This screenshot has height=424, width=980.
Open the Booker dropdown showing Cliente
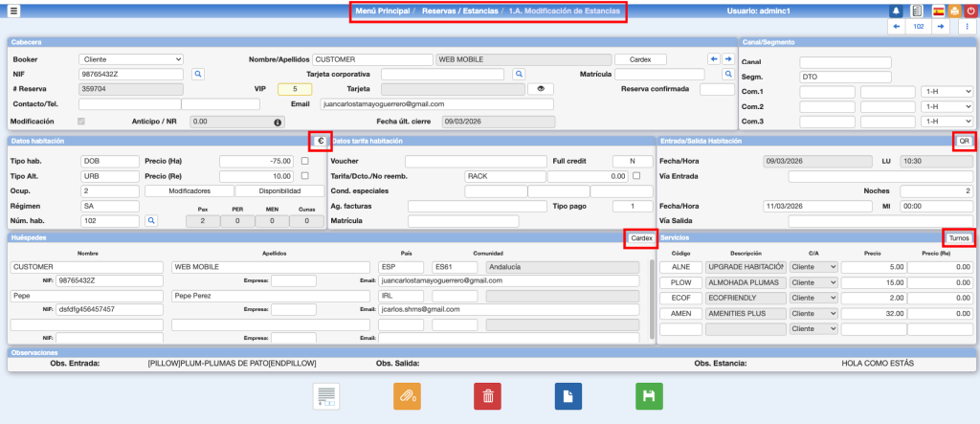point(131,59)
